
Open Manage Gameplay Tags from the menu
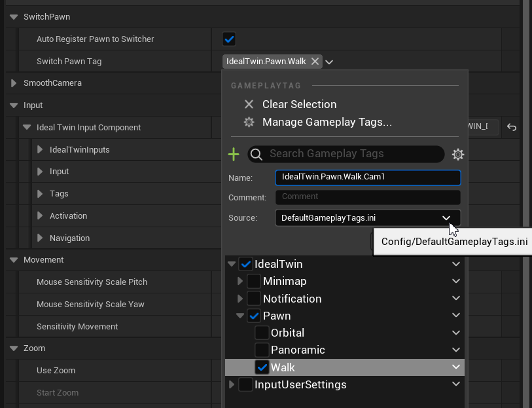(327, 122)
